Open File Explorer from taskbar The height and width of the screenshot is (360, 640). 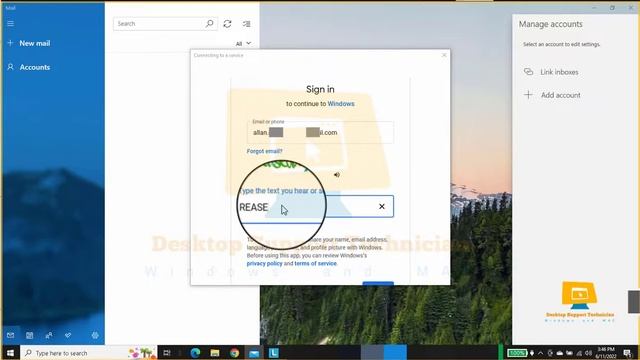tap(215, 353)
